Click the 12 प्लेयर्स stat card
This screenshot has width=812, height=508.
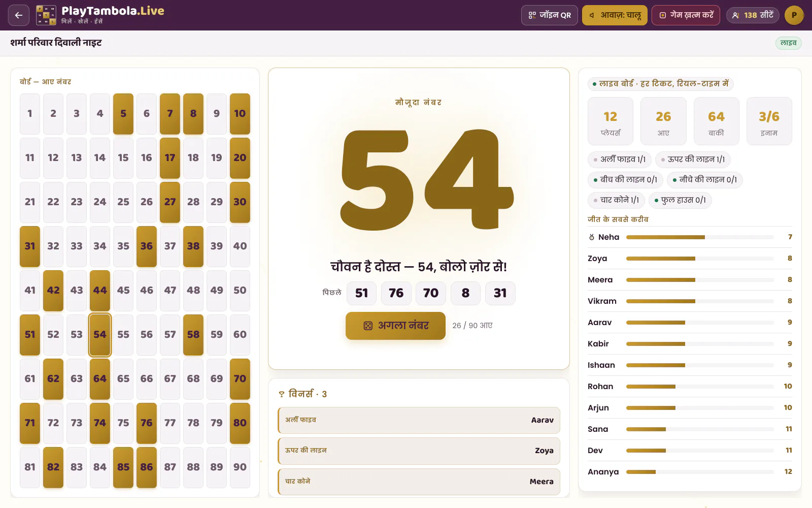[611, 121]
